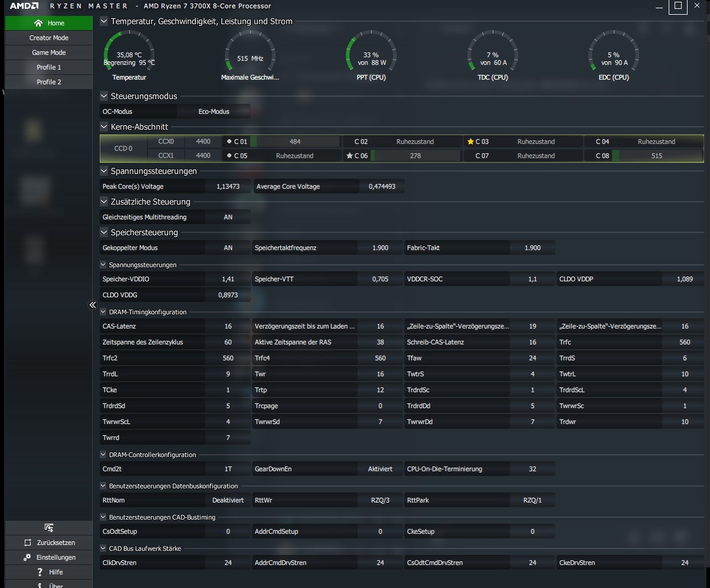The image size is (710, 588).
Task: Collapse the Kerne-Abschnitt section
Action: tap(104, 127)
